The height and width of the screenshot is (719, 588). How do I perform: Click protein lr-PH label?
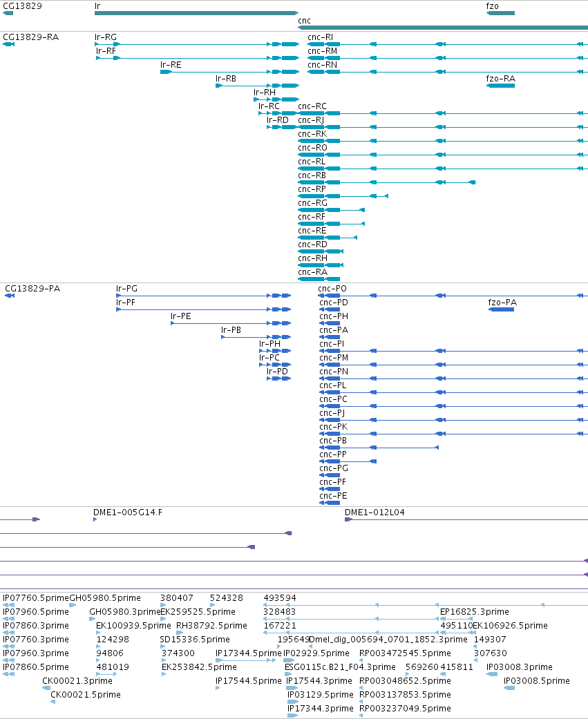(269, 343)
